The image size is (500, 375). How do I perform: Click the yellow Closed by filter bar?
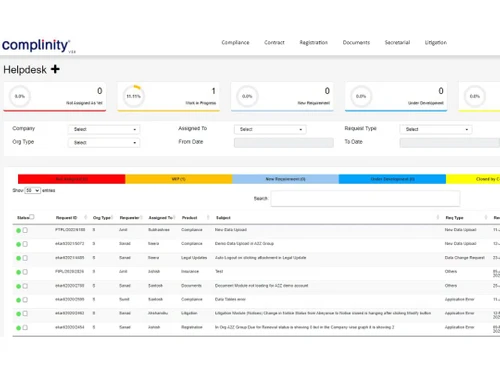point(473,179)
